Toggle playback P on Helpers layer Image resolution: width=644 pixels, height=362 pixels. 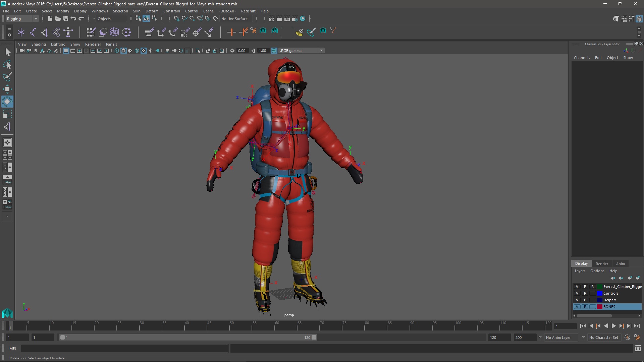point(585,300)
